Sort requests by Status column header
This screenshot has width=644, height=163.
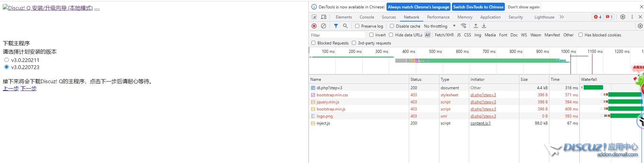(x=424, y=79)
